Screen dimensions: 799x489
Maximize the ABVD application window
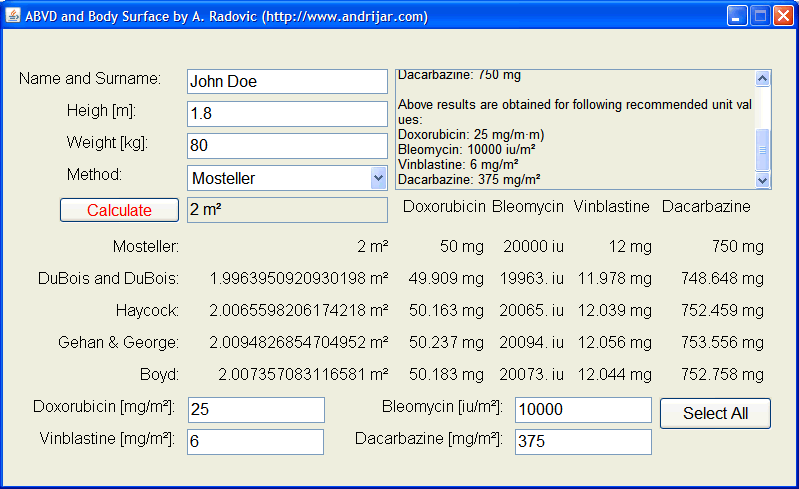point(760,16)
